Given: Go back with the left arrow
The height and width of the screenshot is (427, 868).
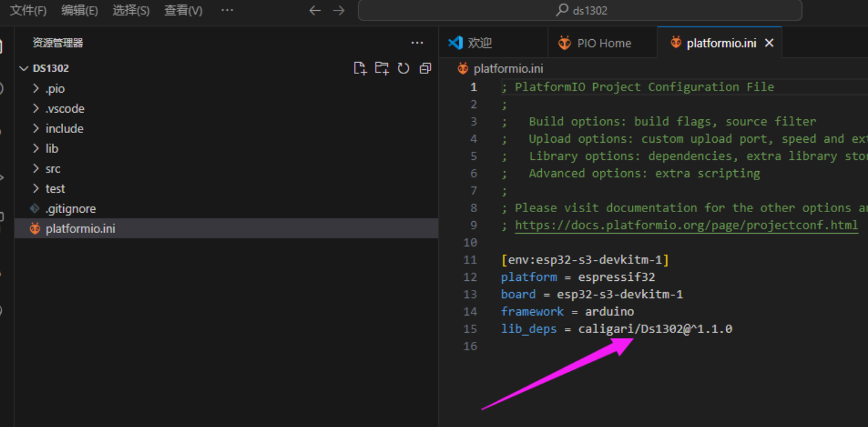Looking at the screenshot, I should point(315,11).
